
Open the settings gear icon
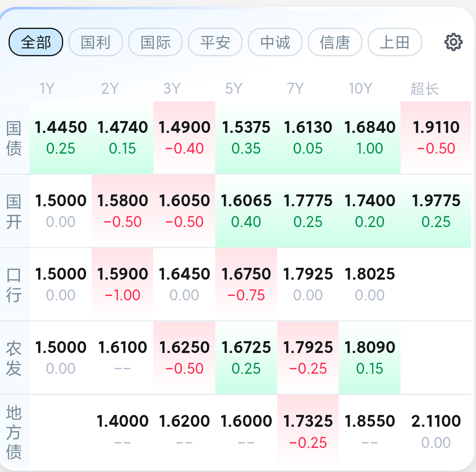(x=453, y=42)
